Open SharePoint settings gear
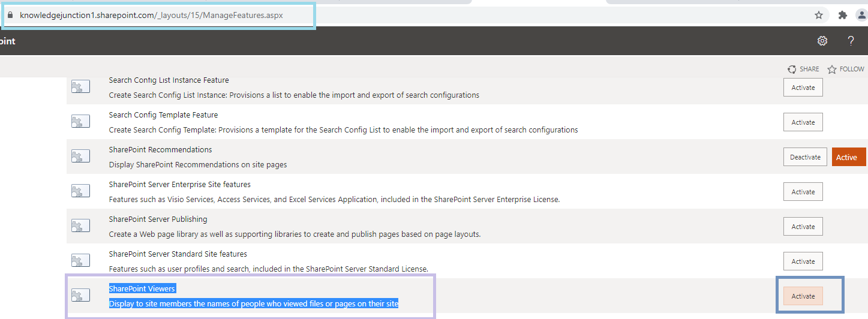The height and width of the screenshot is (319, 868). tap(822, 41)
